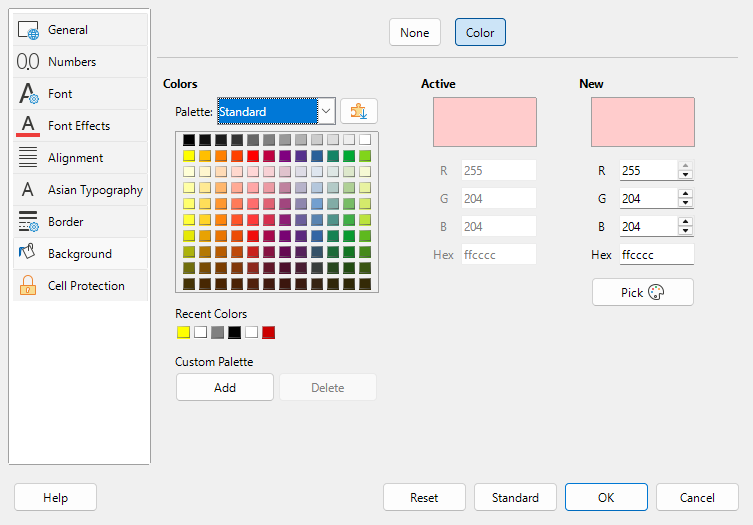This screenshot has height=525, width=753.
Task: Click the Numbers 0.0 icon
Action: tap(28, 62)
